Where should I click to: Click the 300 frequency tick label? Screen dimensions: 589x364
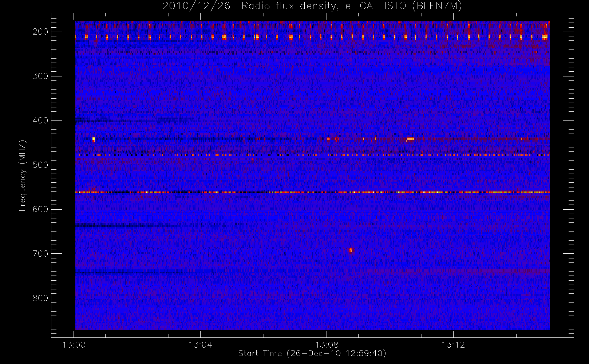40,76
